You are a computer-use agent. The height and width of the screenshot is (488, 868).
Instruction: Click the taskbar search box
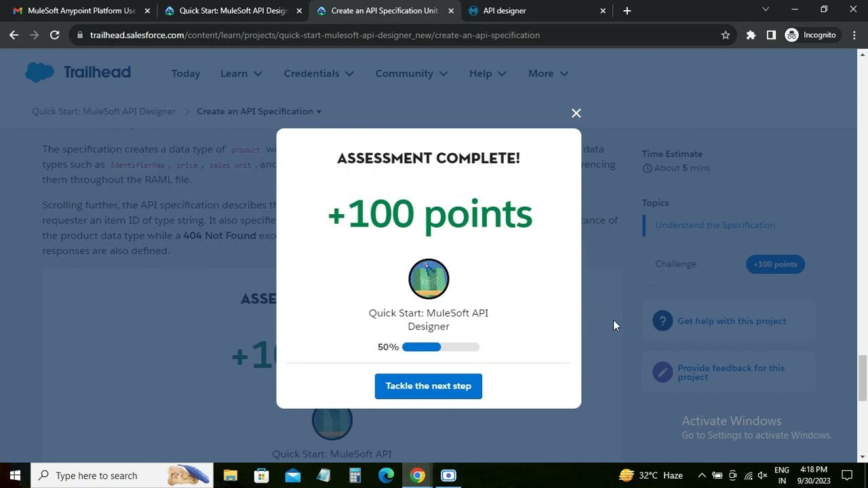tap(122, 476)
